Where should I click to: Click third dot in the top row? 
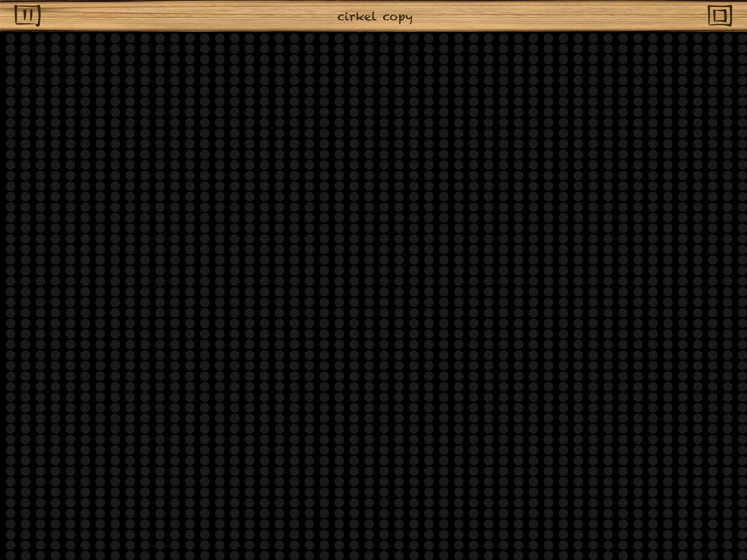click(x=40, y=38)
